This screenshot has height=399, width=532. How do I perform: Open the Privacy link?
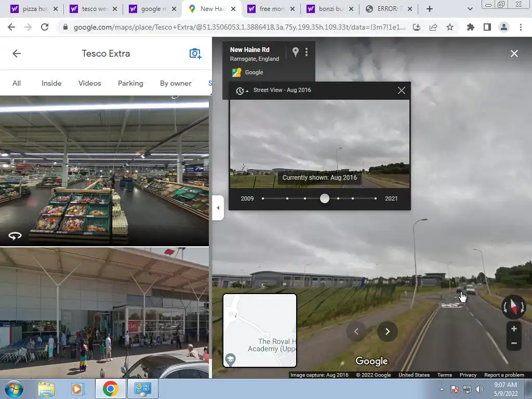[x=468, y=375]
